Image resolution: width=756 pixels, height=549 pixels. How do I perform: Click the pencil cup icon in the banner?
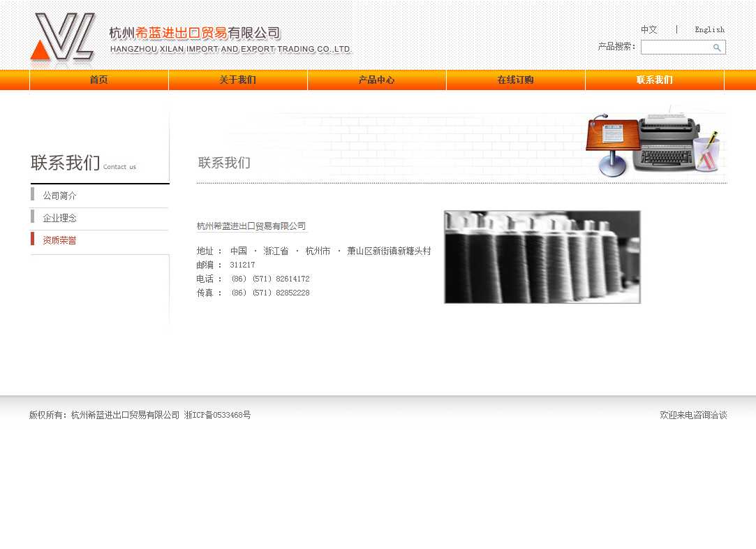[708, 152]
